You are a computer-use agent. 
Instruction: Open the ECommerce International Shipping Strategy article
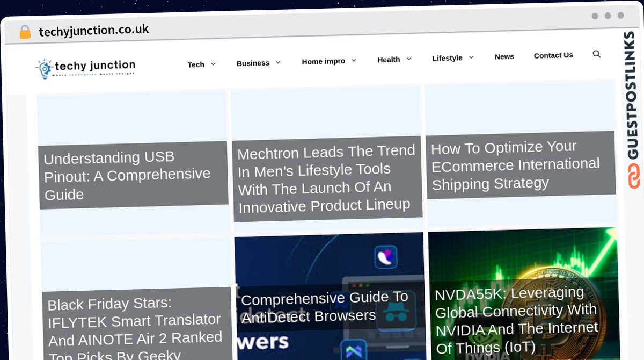516,165
